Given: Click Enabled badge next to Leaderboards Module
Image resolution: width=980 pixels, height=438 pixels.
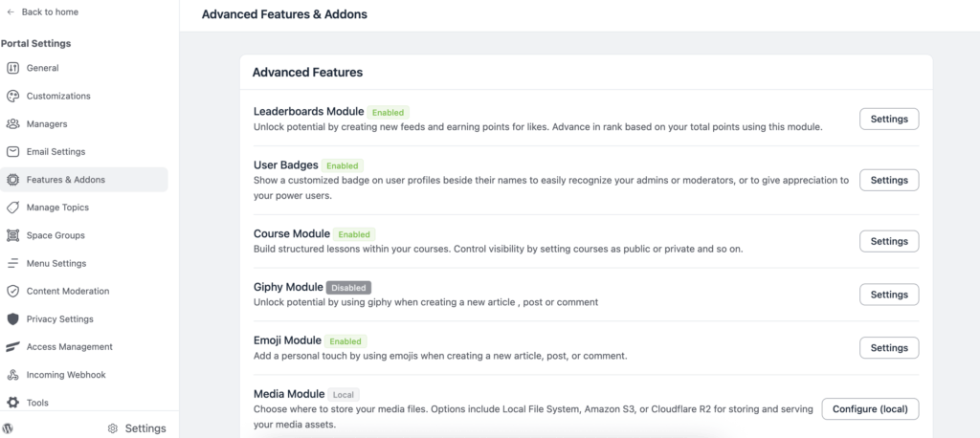Looking at the screenshot, I should click(389, 113).
